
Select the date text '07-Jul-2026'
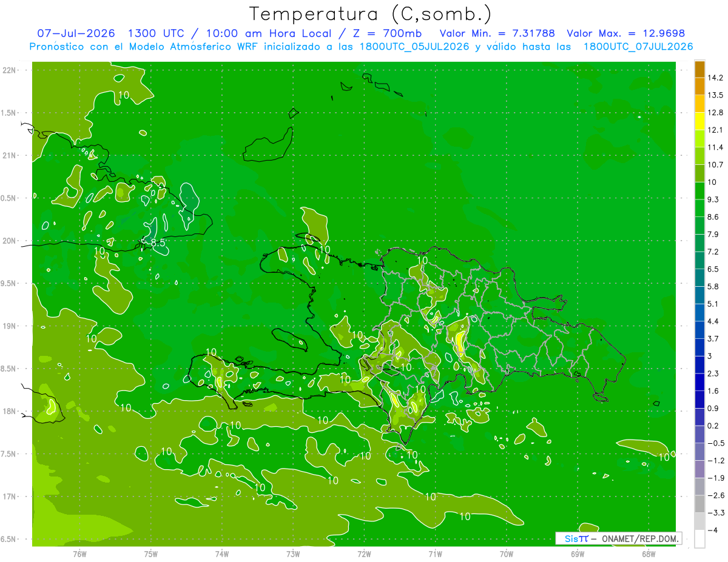click(76, 33)
